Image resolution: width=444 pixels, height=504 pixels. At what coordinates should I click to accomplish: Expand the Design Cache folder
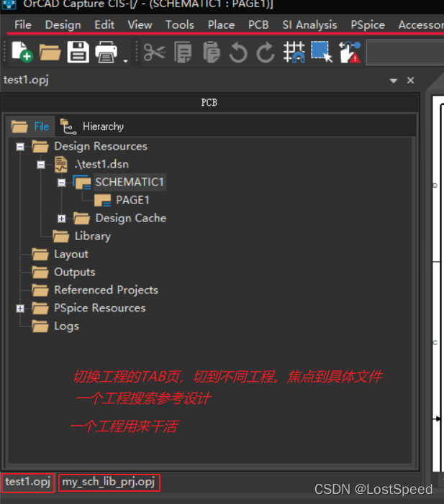tap(61, 219)
